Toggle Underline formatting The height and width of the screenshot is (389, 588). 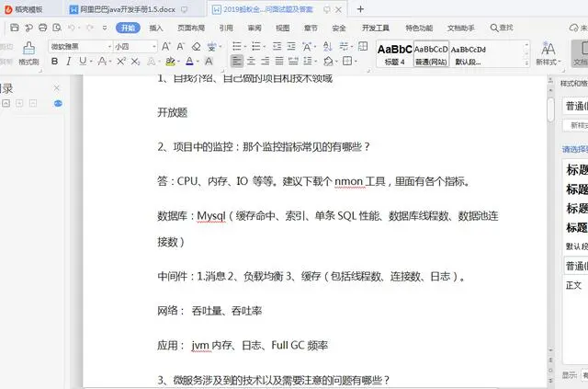pyautogui.click(x=83, y=62)
